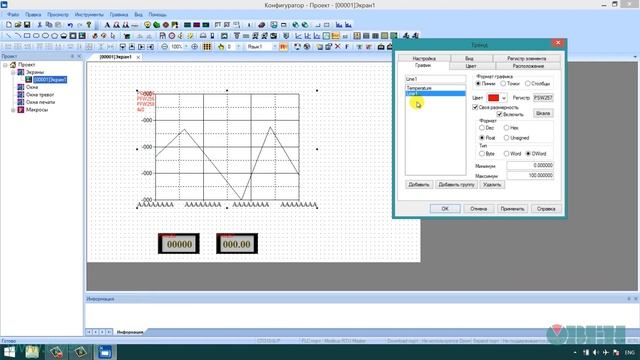Screen dimensions: 640x360
Task: Toggle the grid display toolbar icon
Action: [207, 47]
